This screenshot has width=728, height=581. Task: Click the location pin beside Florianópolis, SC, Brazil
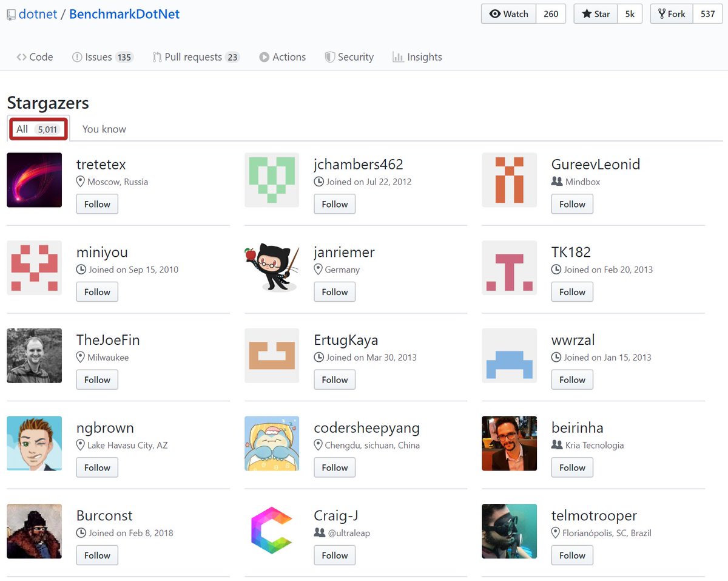[x=556, y=533]
